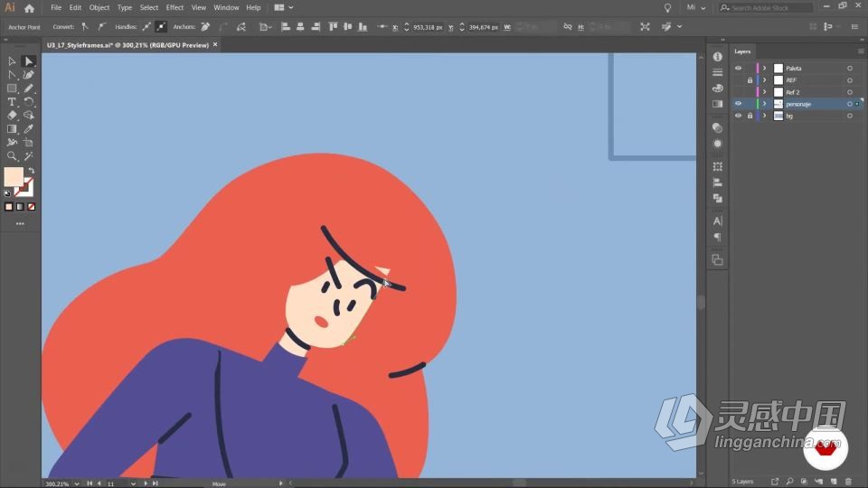Remove selected anchor points icon
868x488 pixels.
coord(205,26)
